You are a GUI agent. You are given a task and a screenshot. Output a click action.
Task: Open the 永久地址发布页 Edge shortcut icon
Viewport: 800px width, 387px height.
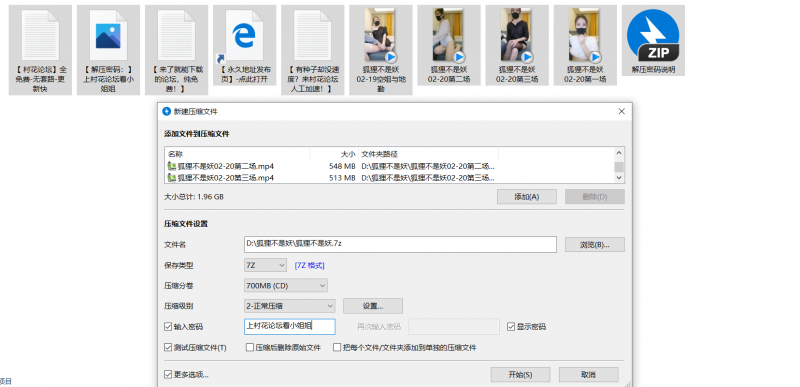(x=244, y=35)
